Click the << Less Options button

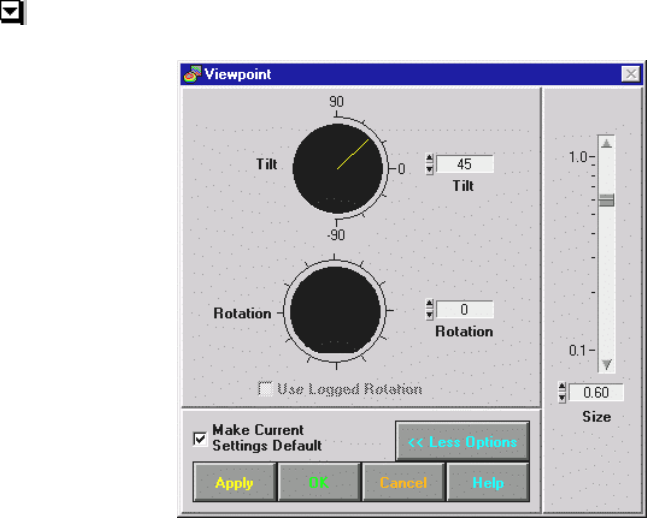[x=462, y=442]
